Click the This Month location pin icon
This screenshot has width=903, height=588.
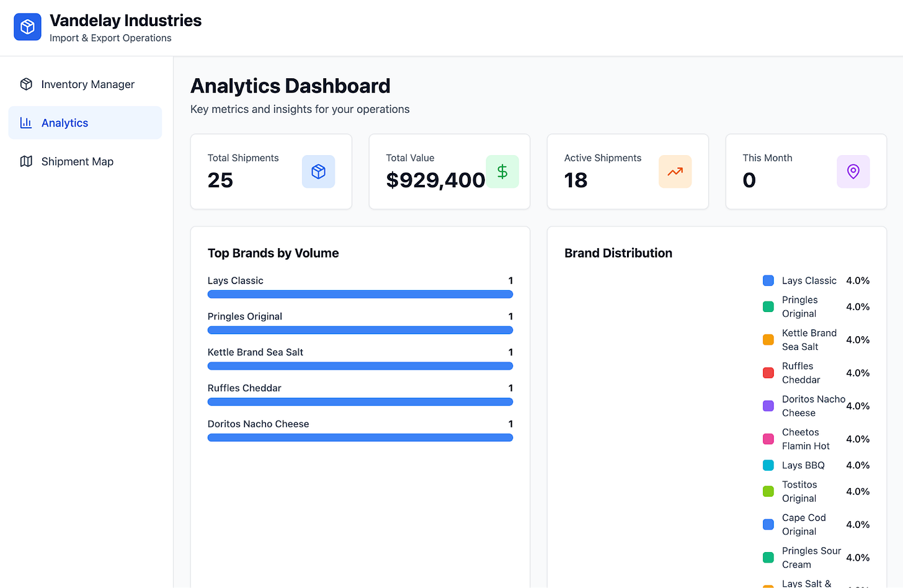[x=853, y=172]
